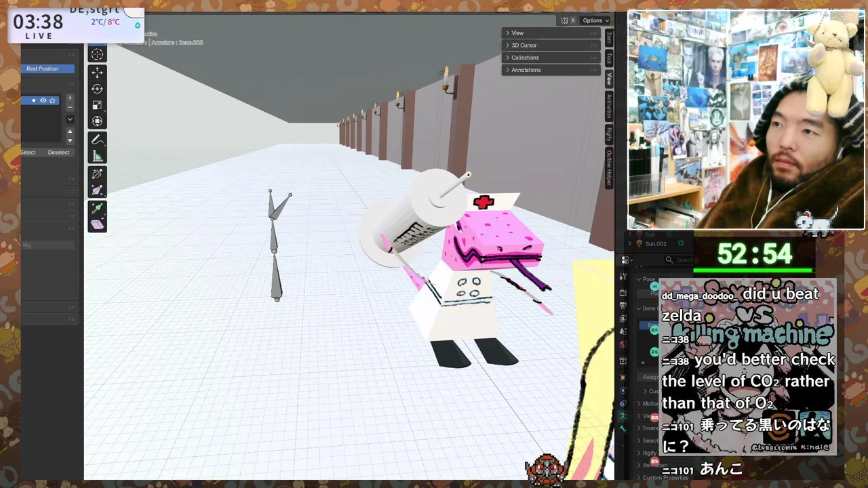The image size is (868, 488).
Task: Toggle the dot indicator in collection row
Action: coord(34,100)
